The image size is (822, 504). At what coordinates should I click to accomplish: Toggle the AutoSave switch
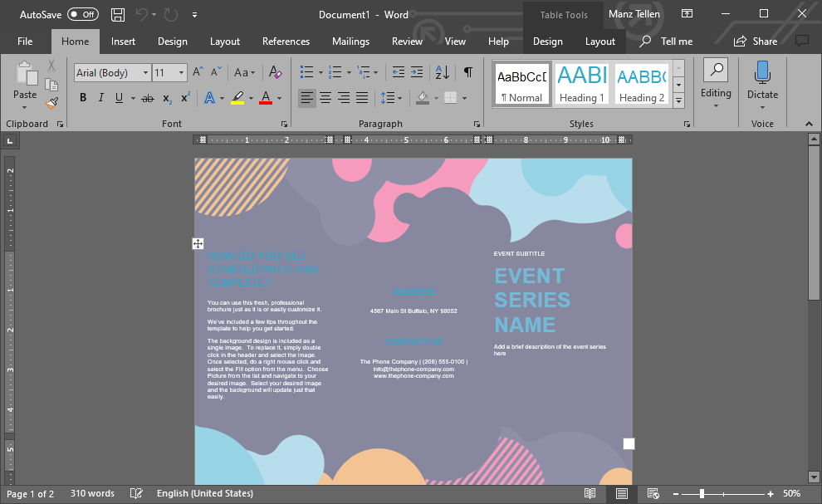pos(82,15)
